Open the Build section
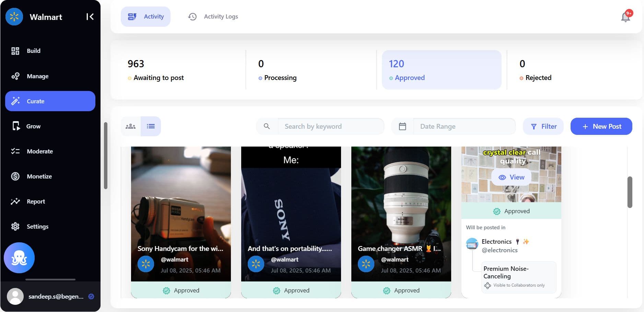 click(x=50, y=51)
